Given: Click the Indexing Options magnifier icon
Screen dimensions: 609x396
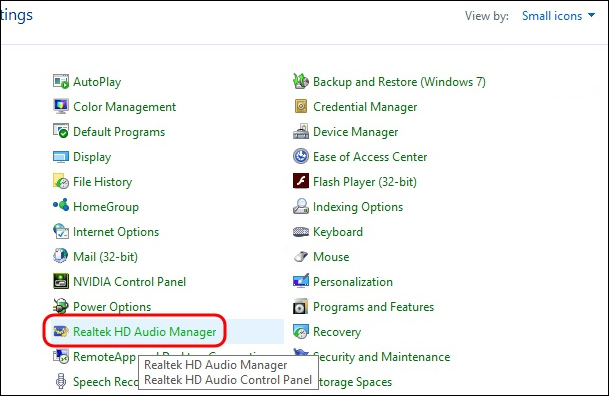Looking at the screenshot, I should click(301, 206).
